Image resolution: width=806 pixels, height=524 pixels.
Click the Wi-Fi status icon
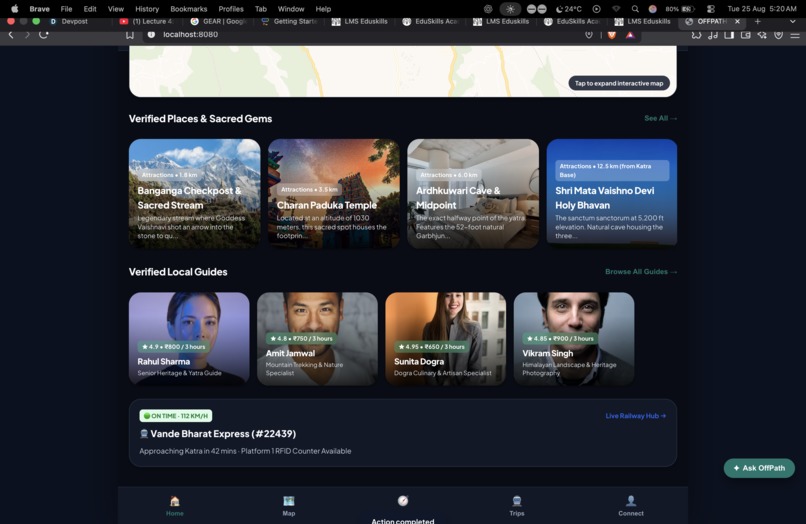pyautogui.click(x=616, y=9)
